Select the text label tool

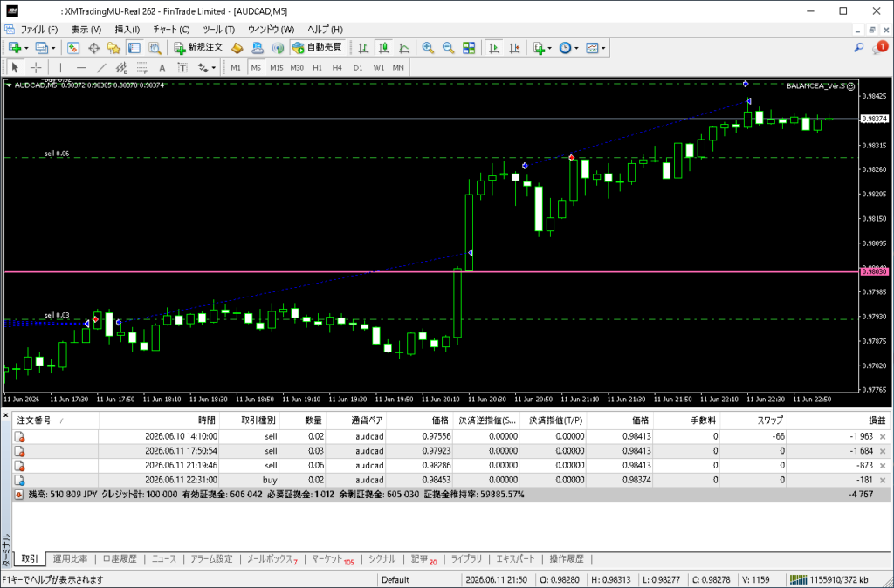coord(182,68)
